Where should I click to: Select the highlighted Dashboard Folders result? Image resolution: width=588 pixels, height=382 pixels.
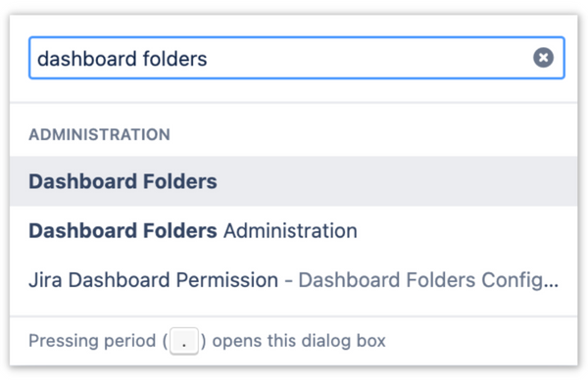point(294,181)
